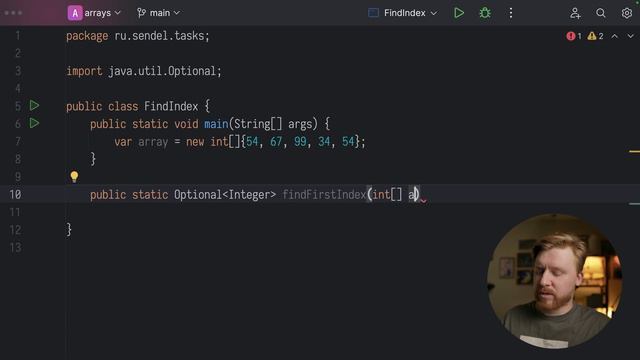This screenshot has width=640, height=360.
Task: Debug FindIndex with the bug icon
Action: [x=485, y=13]
